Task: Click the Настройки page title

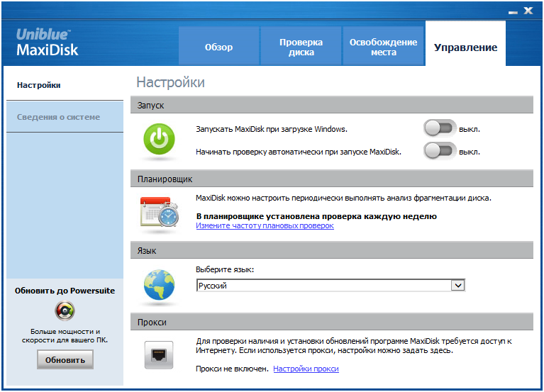Action: pyautogui.click(x=170, y=82)
